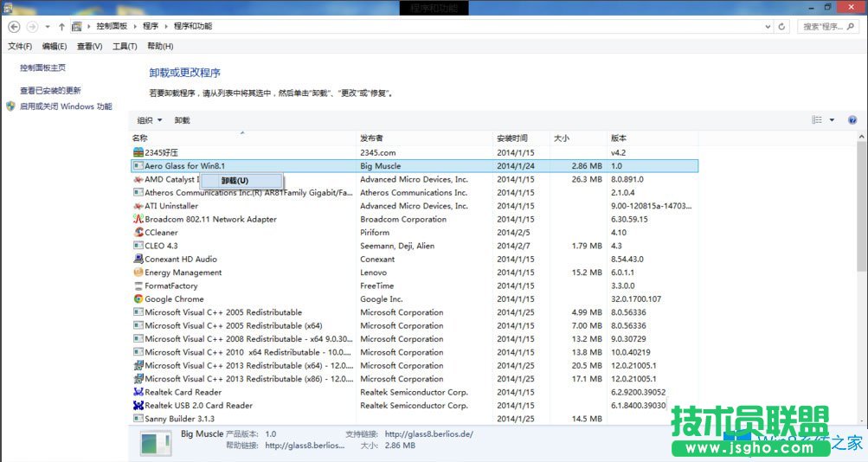Click the 程序和功能 breadcrumb
This screenshot has width=868, height=462.
coord(193,26)
